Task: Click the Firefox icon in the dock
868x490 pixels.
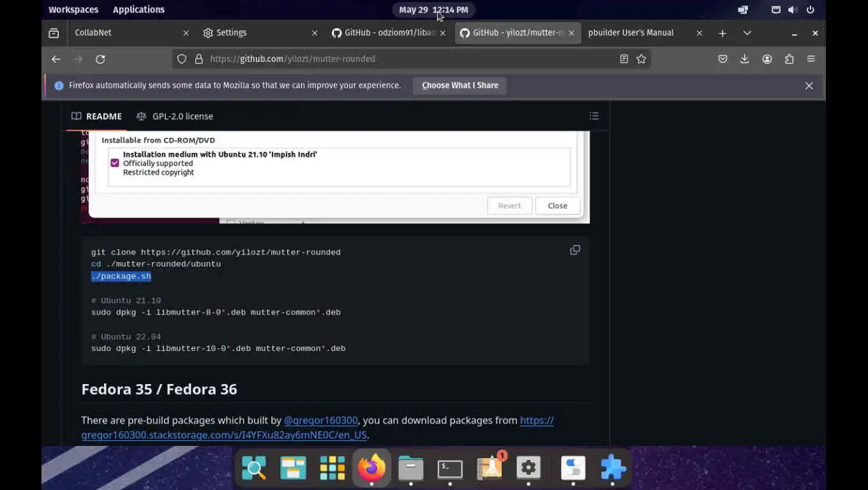Action: tap(371, 468)
